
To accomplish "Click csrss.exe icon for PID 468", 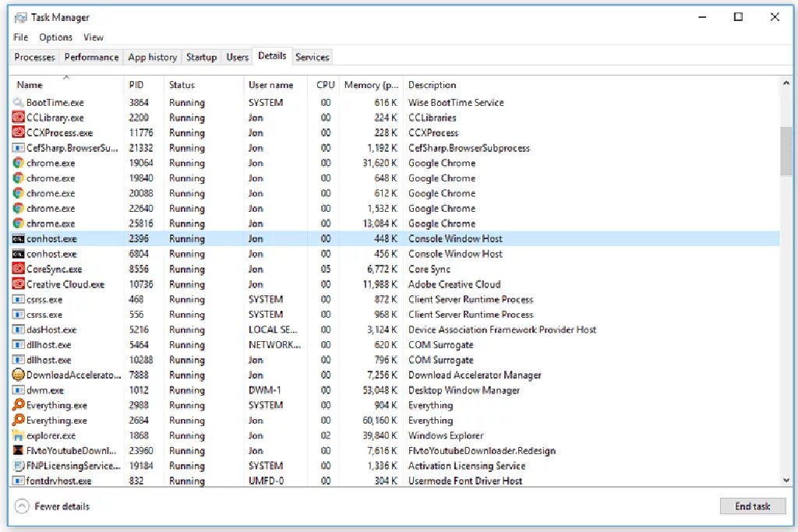I will click(19, 299).
